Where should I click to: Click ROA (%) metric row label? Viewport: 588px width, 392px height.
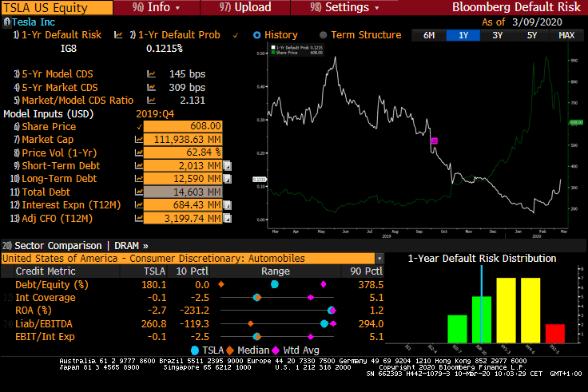click(x=34, y=311)
